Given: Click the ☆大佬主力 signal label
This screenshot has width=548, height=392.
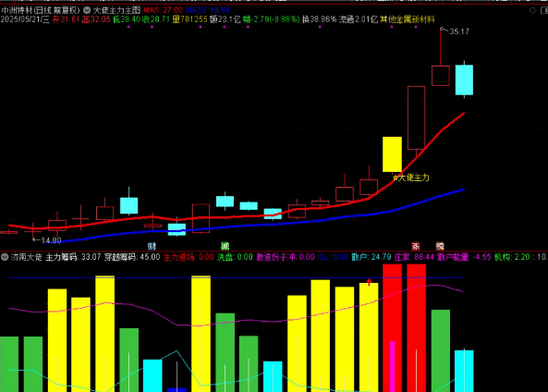Looking at the screenshot, I should pos(411,178).
